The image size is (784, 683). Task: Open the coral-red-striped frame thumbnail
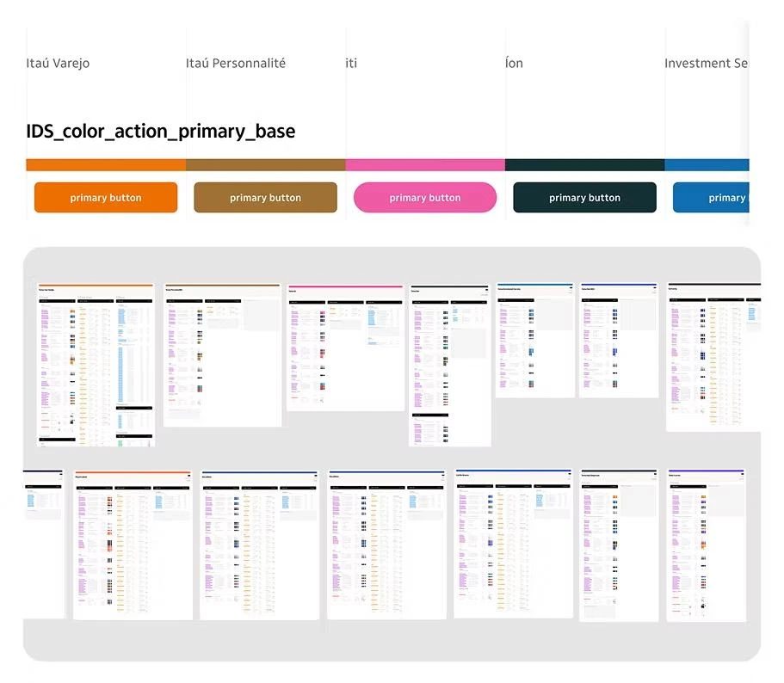pyautogui.click(x=133, y=545)
